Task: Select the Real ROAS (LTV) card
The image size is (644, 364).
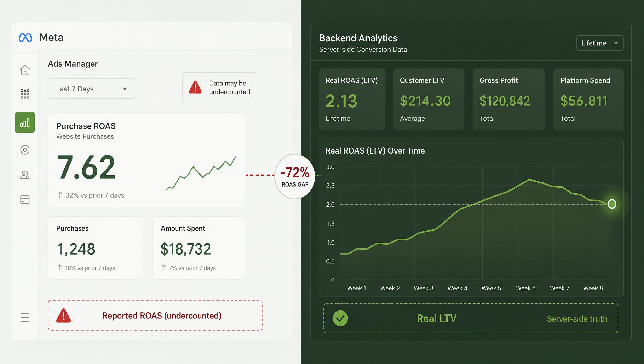Action: [352, 99]
